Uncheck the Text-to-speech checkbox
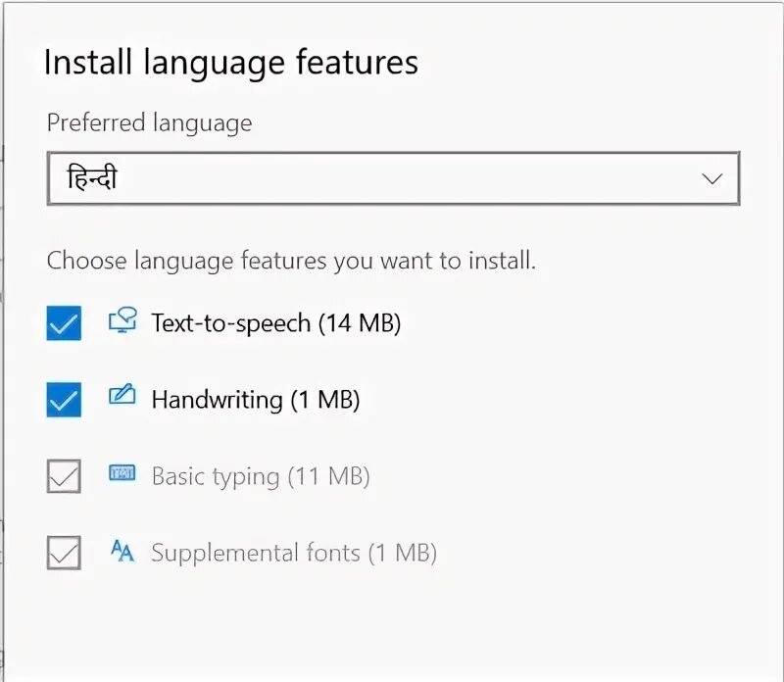784x682 pixels. (x=64, y=322)
